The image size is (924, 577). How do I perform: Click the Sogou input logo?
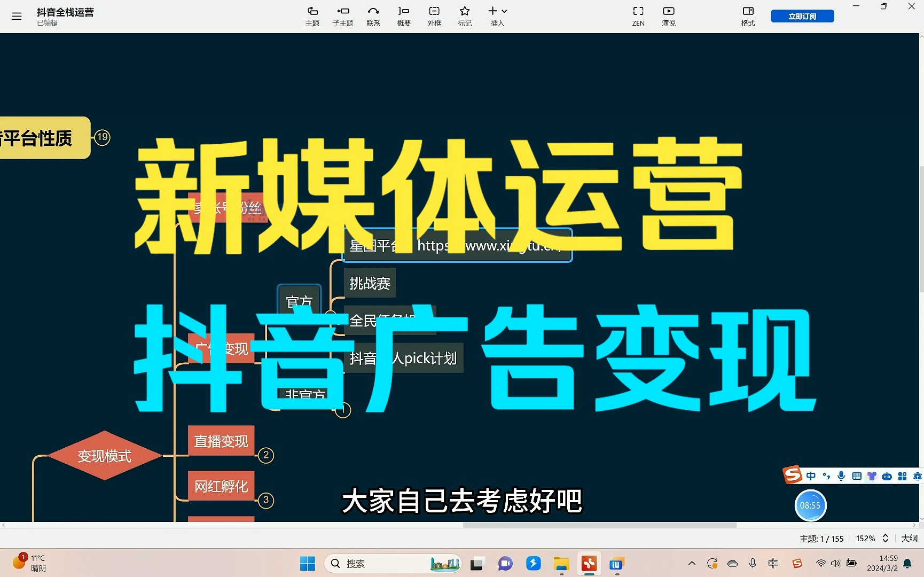coord(793,474)
